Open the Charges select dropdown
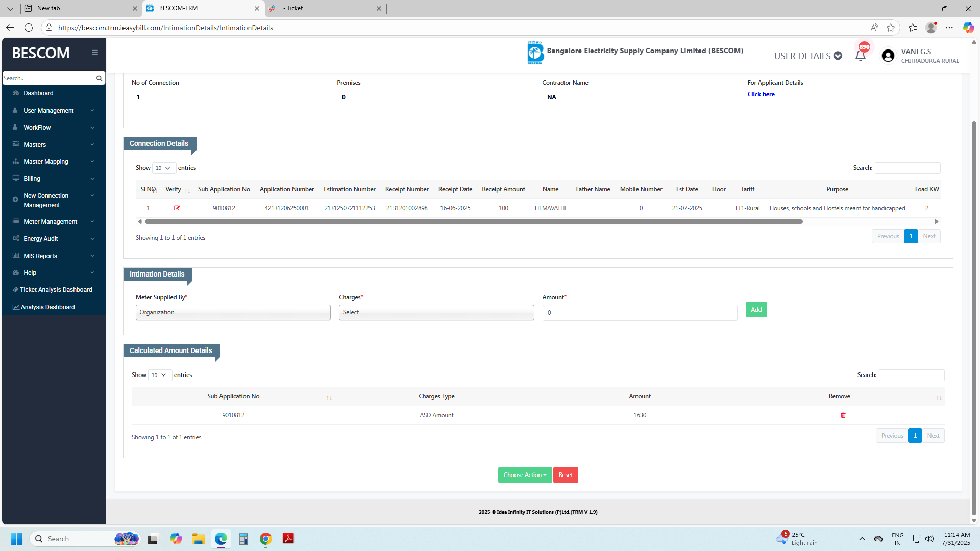This screenshot has width=980, height=551. coord(436,312)
